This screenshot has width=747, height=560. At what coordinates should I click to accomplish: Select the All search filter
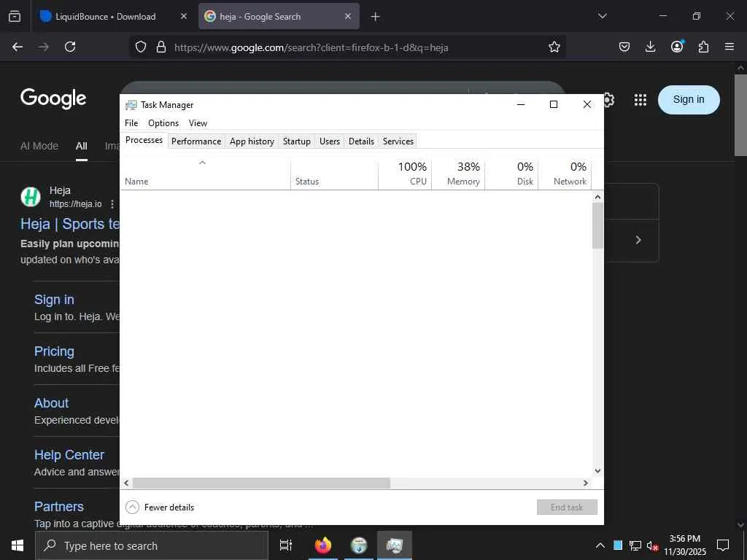(x=82, y=146)
